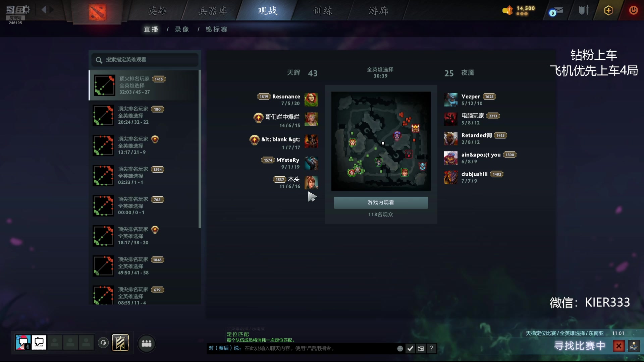Click the back navigation arrow at top left
This screenshot has height=362, width=644.
[44, 9]
